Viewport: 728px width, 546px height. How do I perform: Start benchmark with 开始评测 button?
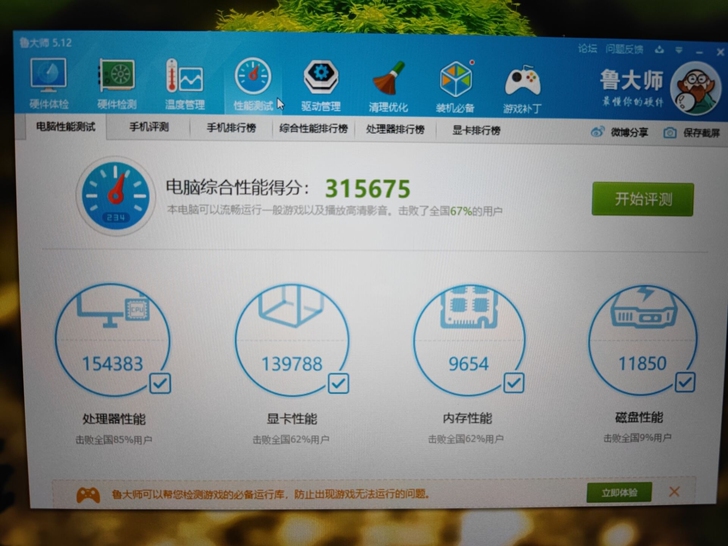click(643, 199)
